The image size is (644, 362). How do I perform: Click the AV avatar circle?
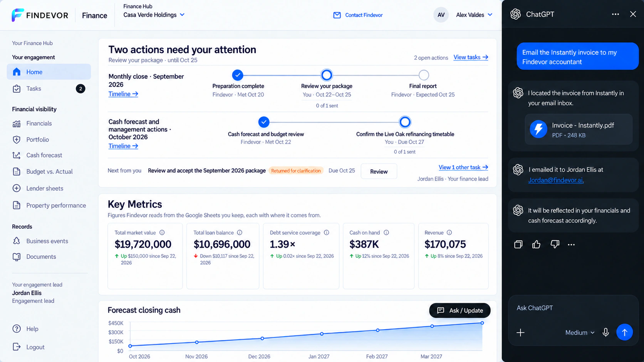coord(441,15)
